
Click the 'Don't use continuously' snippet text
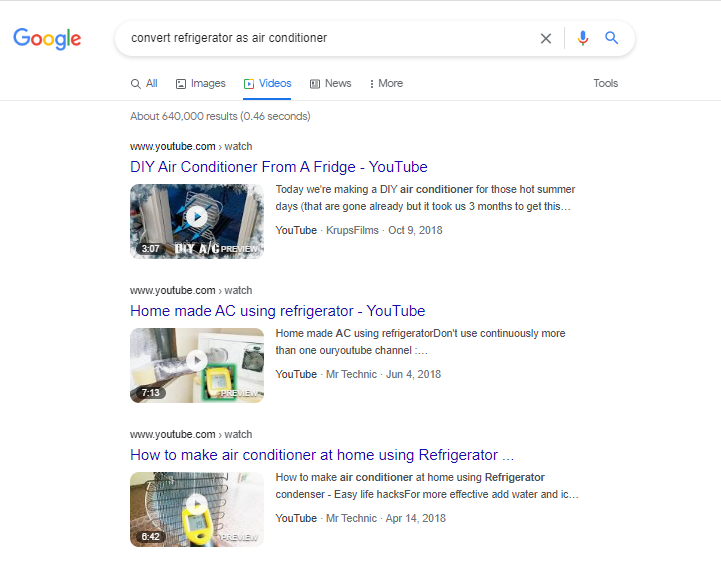[x=420, y=342]
